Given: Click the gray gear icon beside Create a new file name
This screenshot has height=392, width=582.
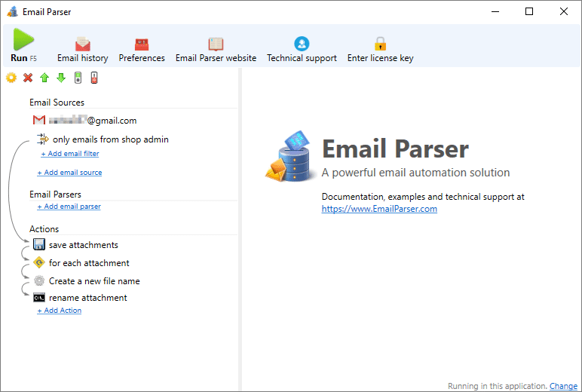Looking at the screenshot, I should 39,280.
